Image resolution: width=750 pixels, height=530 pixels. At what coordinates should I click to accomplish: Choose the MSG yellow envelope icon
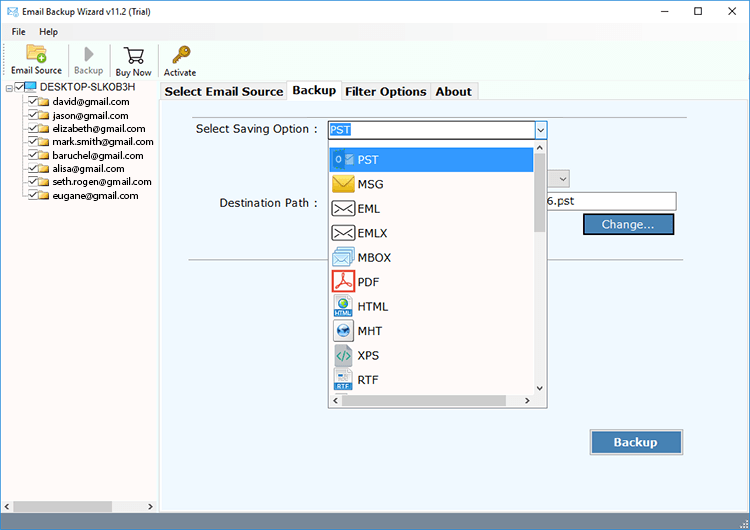pyautogui.click(x=343, y=184)
